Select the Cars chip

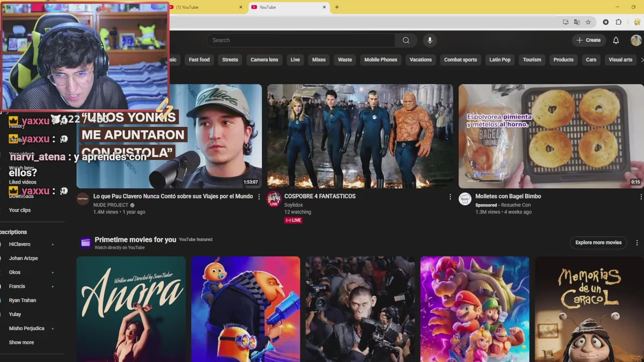pos(591,60)
